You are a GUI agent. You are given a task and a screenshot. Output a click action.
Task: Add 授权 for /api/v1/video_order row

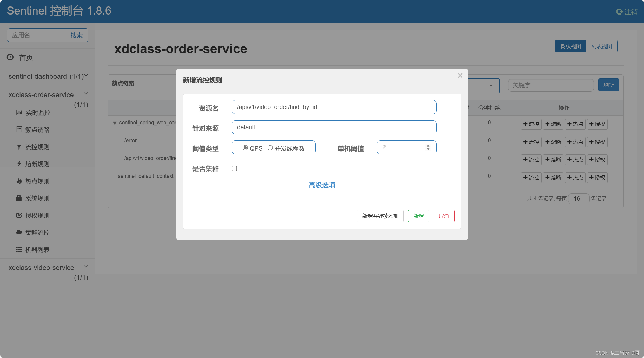pyautogui.click(x=597, y=160)
